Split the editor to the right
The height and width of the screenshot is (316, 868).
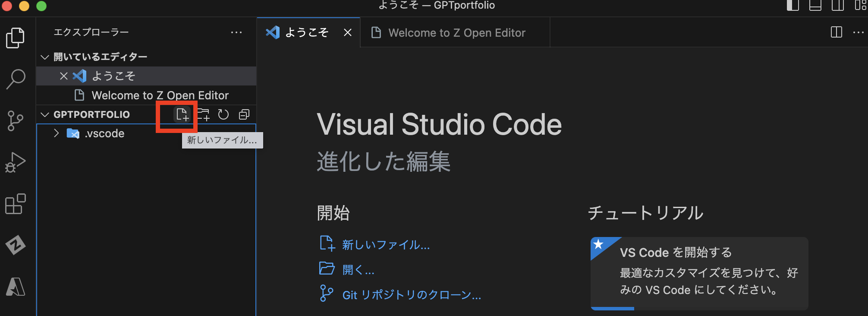click(x=837, y=32)
